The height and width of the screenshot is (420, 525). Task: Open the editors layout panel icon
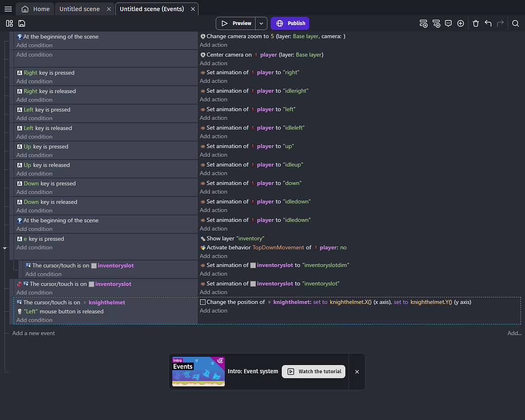pos(9,23)
